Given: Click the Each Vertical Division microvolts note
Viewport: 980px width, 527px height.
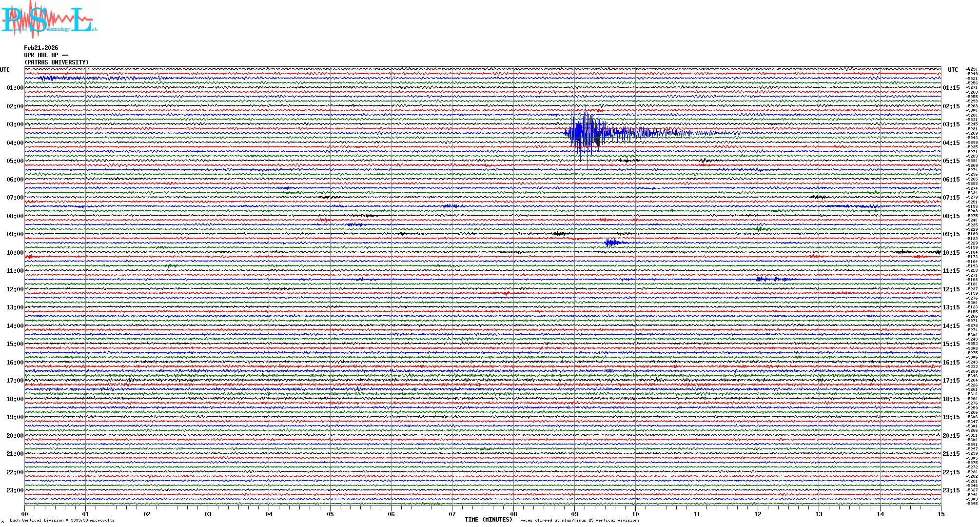Looking at the screenshot, I should (62, 520).
